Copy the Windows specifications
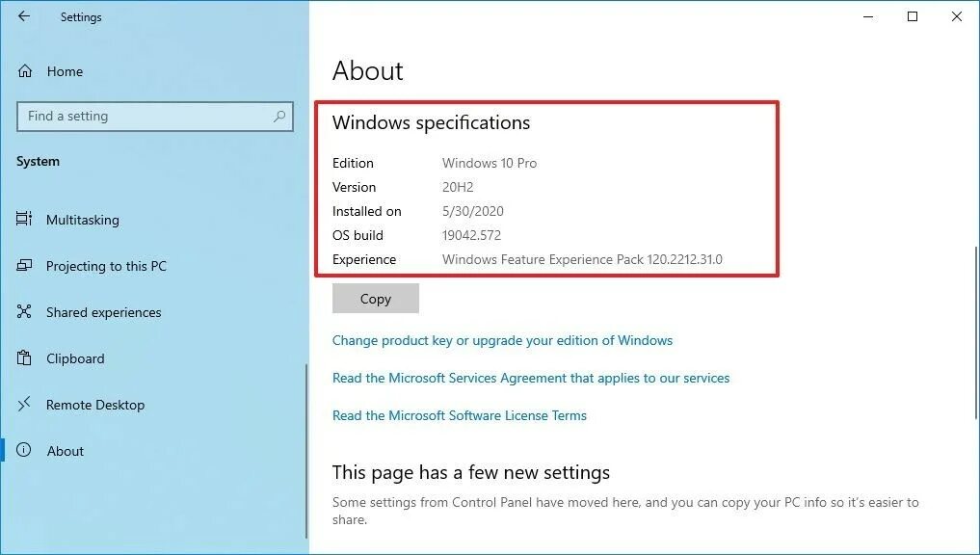 coord(376,299)
